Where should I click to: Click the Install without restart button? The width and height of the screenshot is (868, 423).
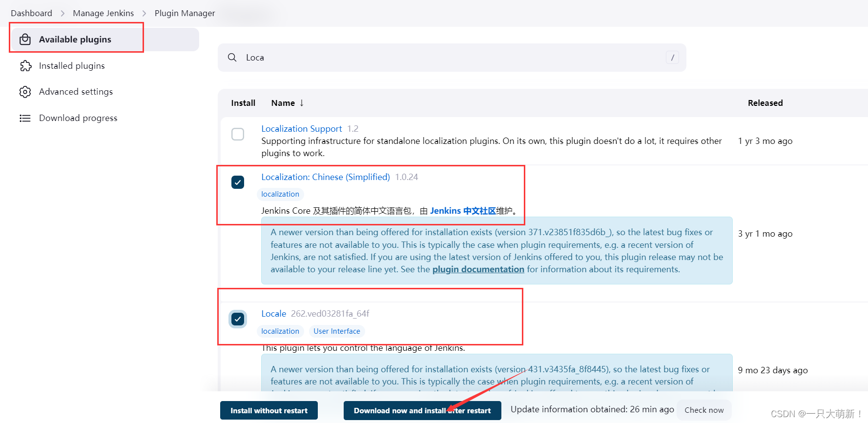click(269, 410)
